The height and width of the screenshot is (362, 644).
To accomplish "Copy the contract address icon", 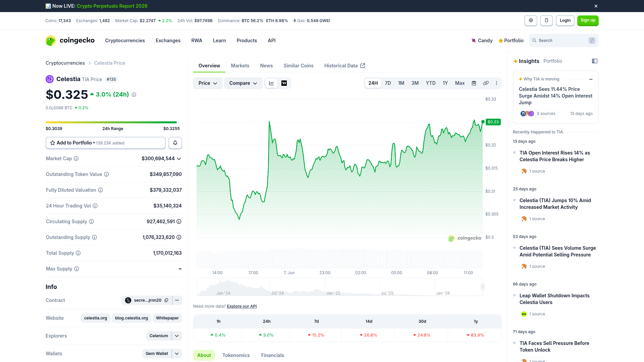I will point(166,300).
